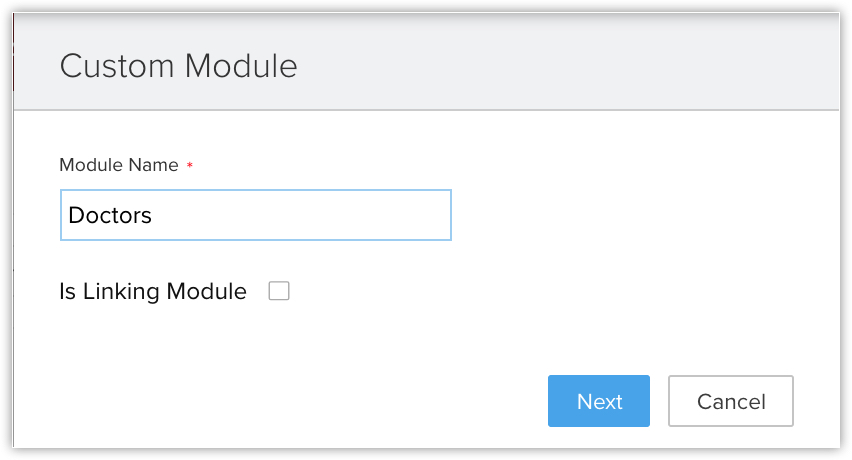The height and width of the screenshot is (460, 852).
Task: Dismiss the dialog with Cancel
Action: 730,401
